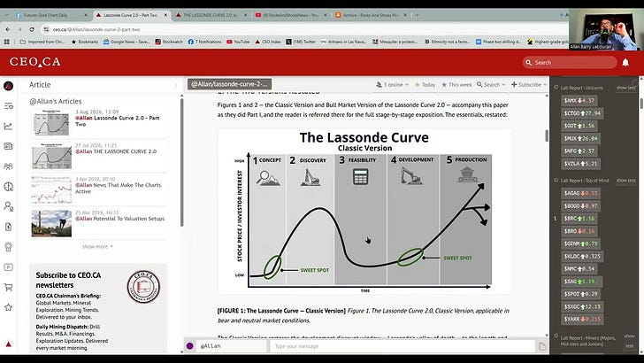644x363 pixels.
Task: Open the Google News bookmark
Action: [126, 42]
